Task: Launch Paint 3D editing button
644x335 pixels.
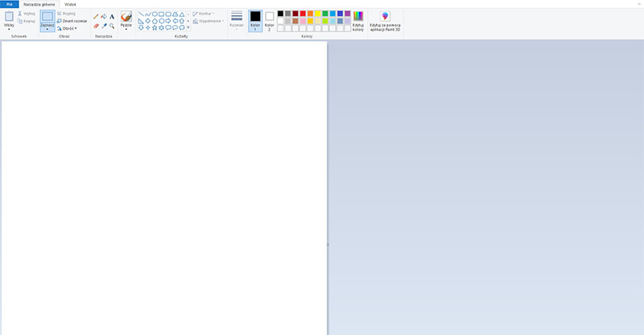Action: [x=385, y=21]
